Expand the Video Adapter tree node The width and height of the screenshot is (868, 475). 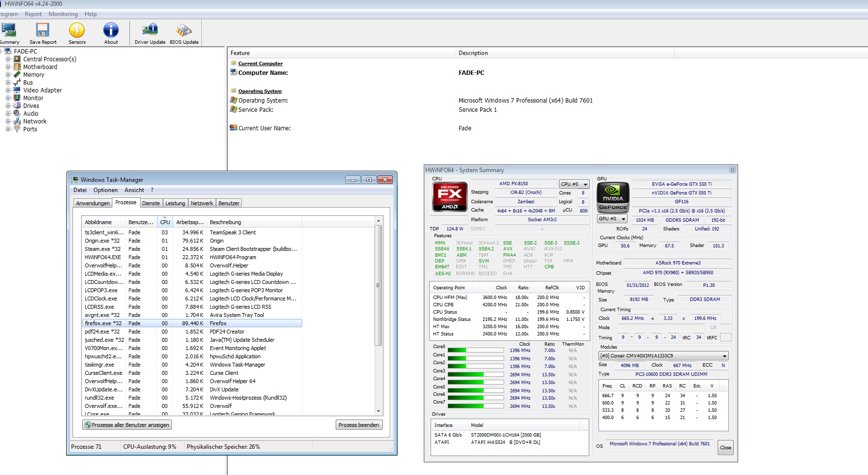click(x=8, y=90)
